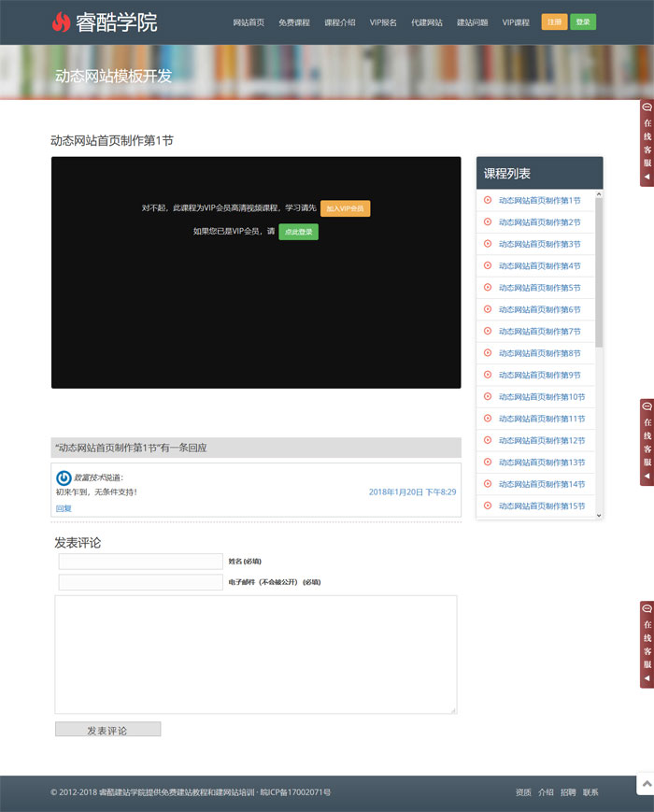Click the back-to-top arrow button
The image size is (654, 812).
[644, 783]
